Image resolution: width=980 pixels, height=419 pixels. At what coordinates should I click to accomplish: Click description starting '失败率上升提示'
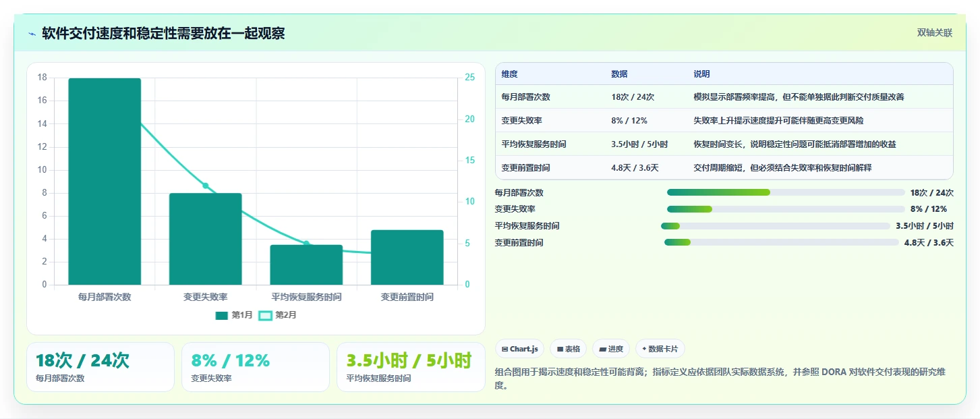click(778, 121)
